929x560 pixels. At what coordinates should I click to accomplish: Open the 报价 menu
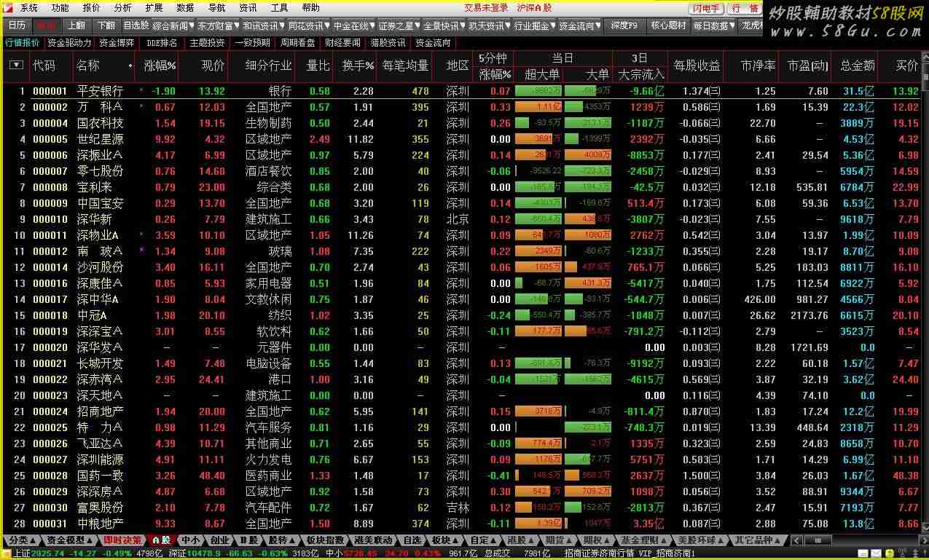pos(92,8)
